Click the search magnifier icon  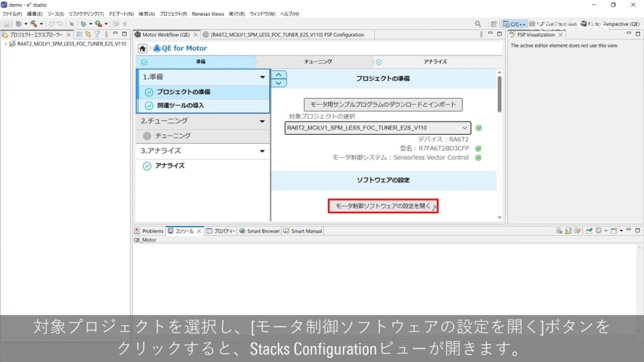click(478, 23)
